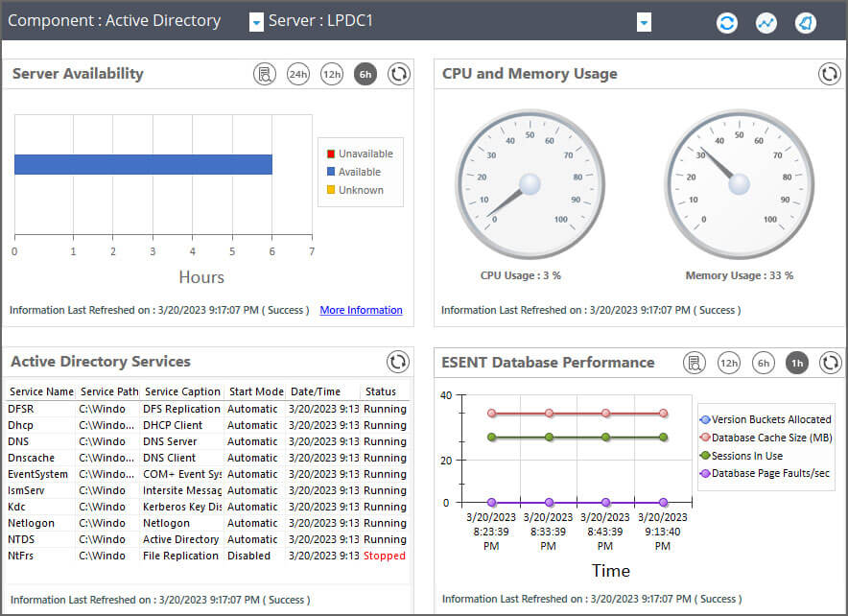This screenshot has width=848, height=616.
Task: Open the graph trend icon in header
Action: tap(766, 23)
